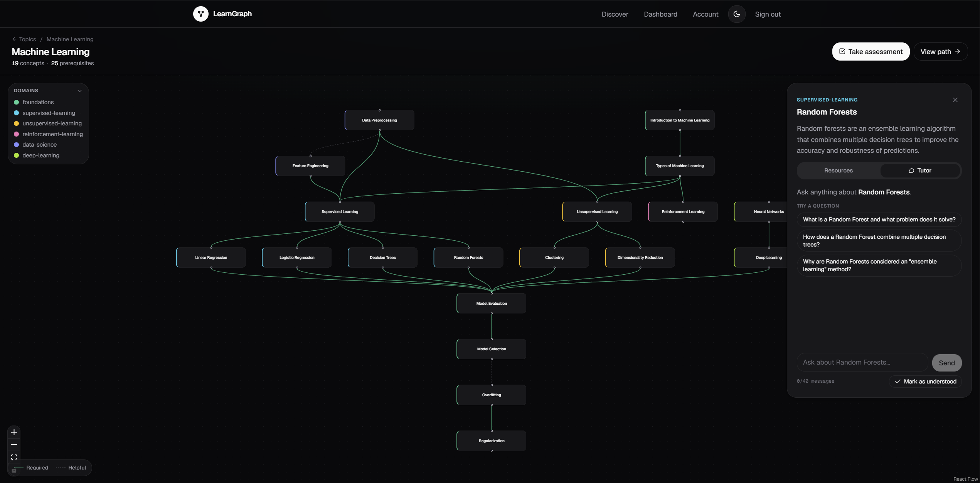Viewport: 980px width, 483px height.
Task: Select the Random Forests node
Action: [468, 258]
